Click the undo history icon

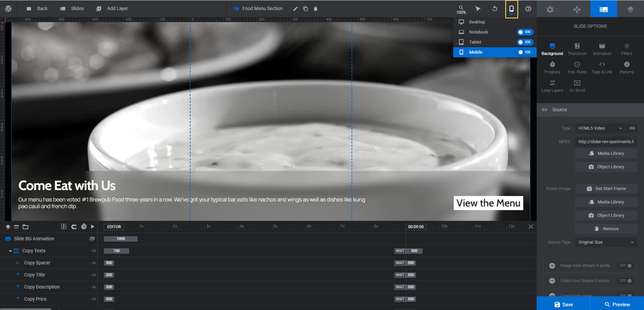(495, 9)
